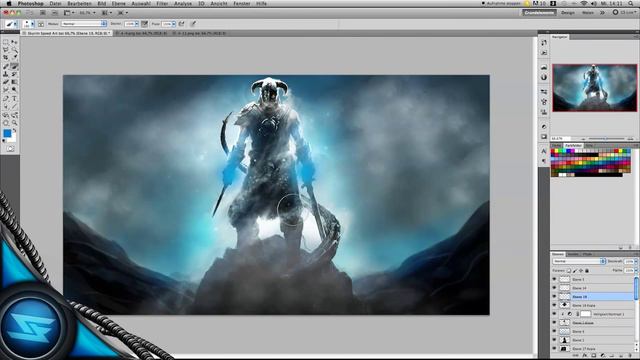Switch to the Malen workspace
640x360 pixels.
pos(588,13)
